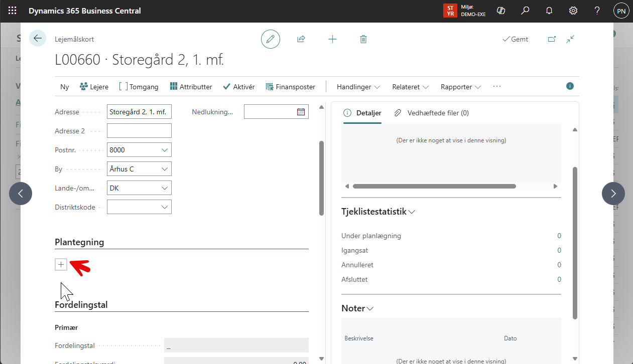The height and width of the screenshot is (364, 633).
Task: Open the Handlinger menu
Action: tap(358, 87)
